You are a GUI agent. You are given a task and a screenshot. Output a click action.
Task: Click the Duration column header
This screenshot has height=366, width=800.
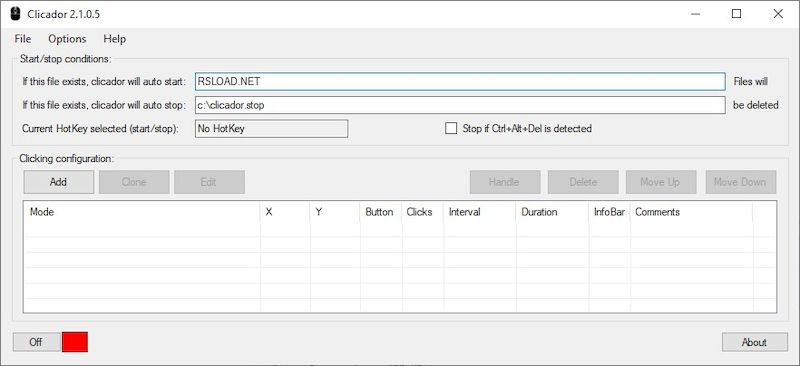click(x=552, y=212)
